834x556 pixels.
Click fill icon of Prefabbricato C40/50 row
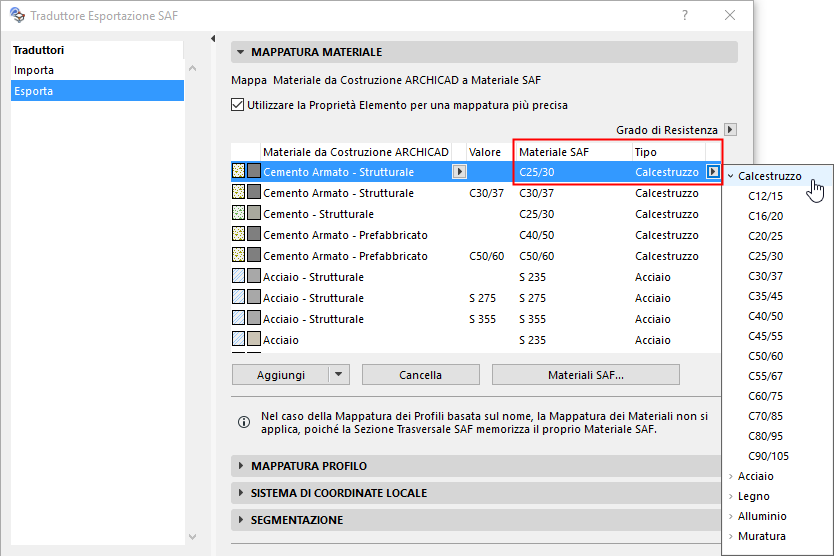[x=238, y=234]
